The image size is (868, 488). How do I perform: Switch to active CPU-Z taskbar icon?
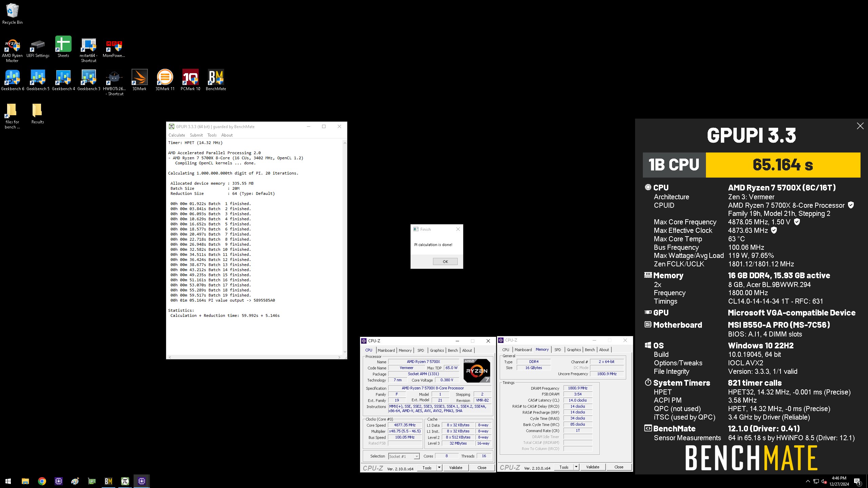pos(141,481)
